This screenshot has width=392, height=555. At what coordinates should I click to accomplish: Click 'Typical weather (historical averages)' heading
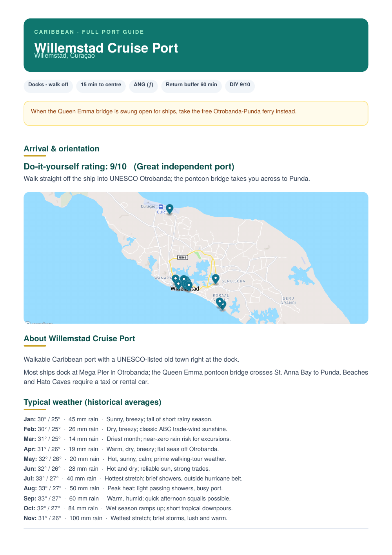(93, 402)
